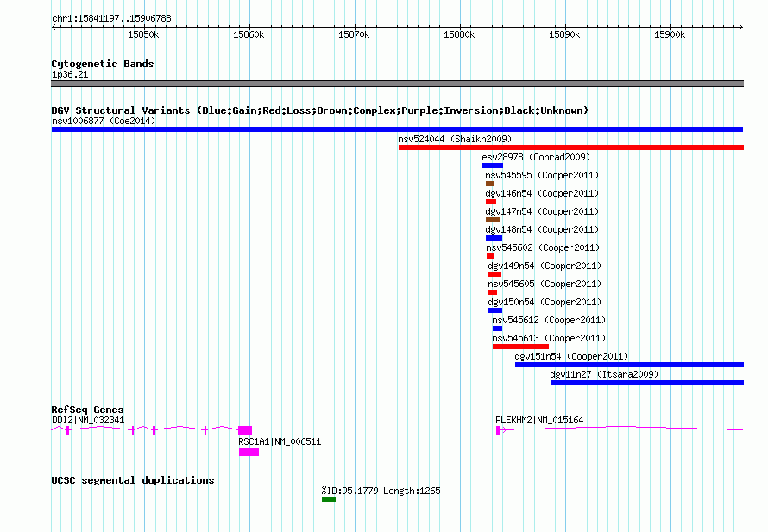Click the PLEKHM2 first exon magenta block
This screenshot has height=532, width=768.
(498, 430)
